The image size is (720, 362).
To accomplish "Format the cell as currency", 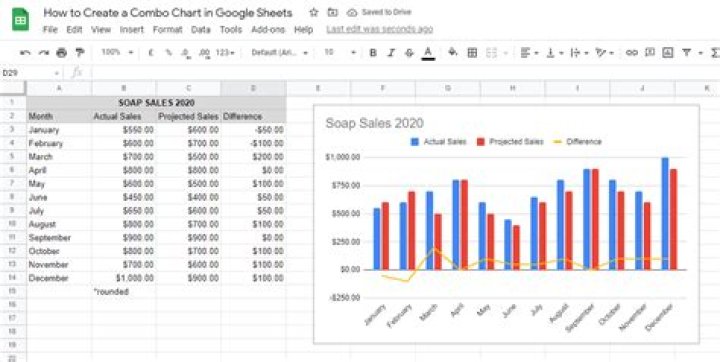I will 151,53.
